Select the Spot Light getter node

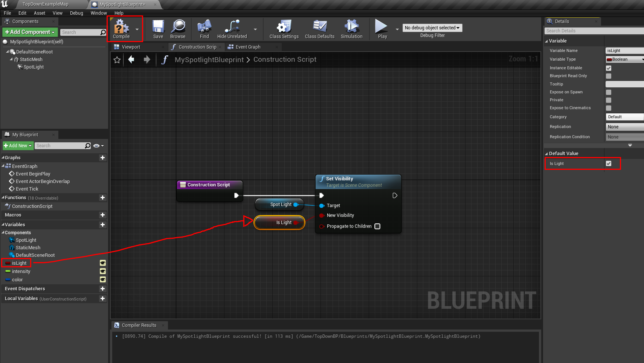[x=279, y=204]
